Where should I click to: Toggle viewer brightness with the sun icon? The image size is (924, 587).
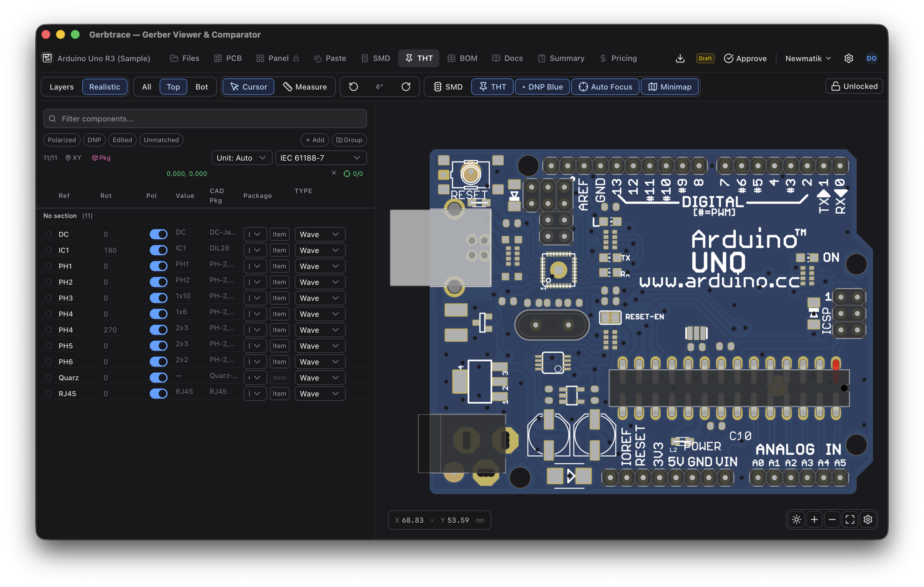coord(797,520)
